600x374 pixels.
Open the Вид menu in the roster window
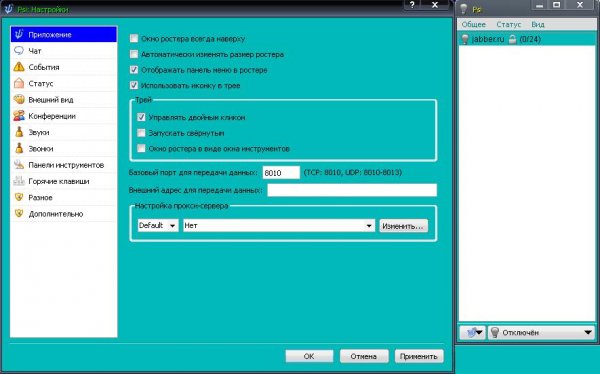pyautogui.click(x=538, y=24)
